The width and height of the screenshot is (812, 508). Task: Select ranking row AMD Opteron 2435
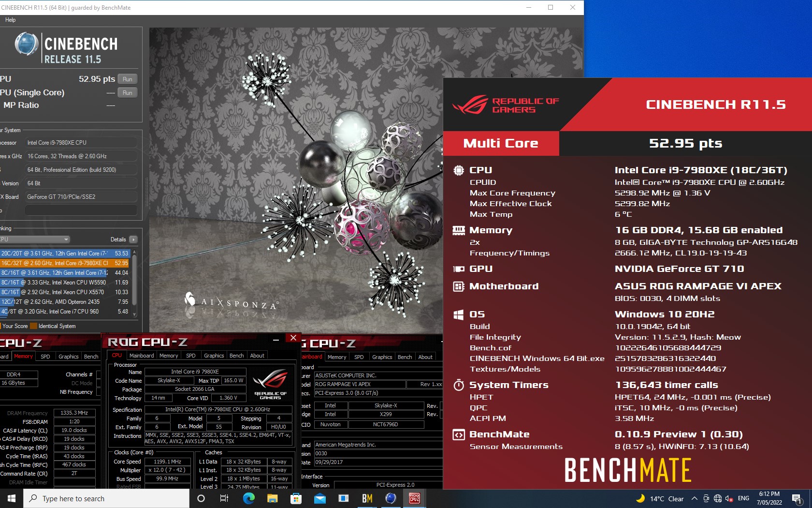coord(65,301)
